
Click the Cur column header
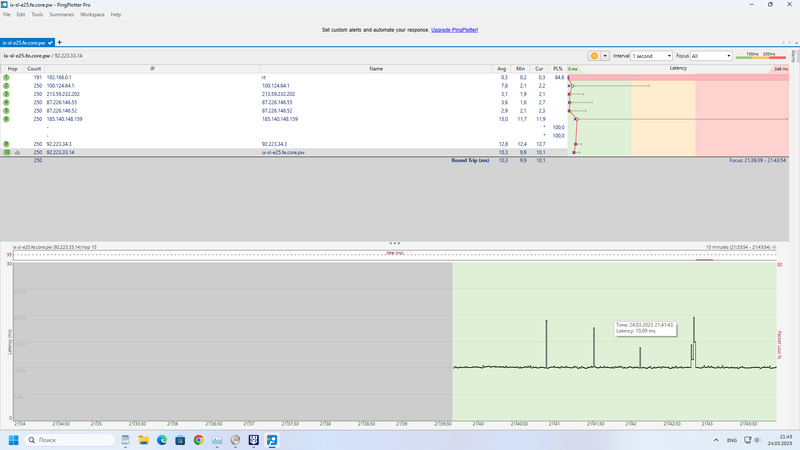point(539,69)
